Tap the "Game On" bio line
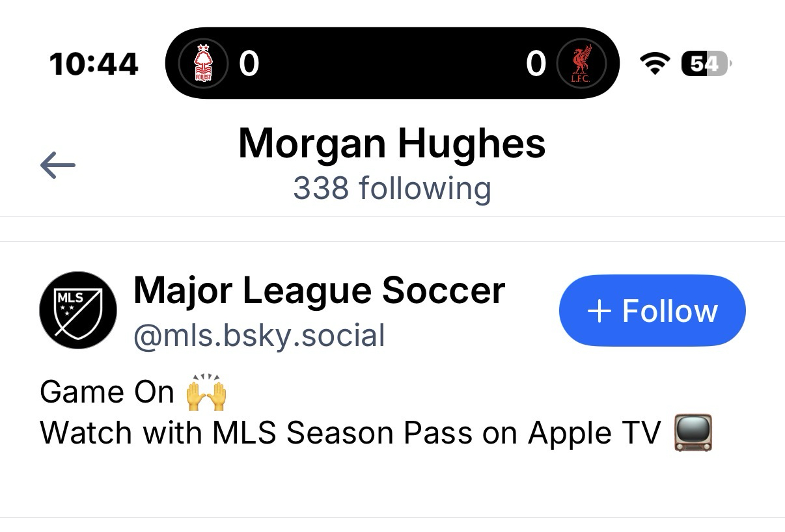Image resolution: width=785 pixels, height=532 pixels. [x=107, y=392]
